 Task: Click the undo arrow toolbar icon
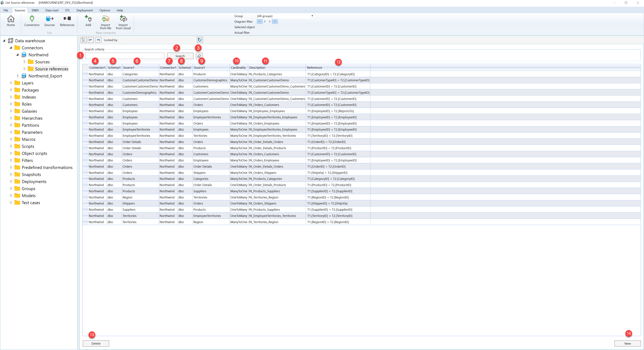click(91, 40)
